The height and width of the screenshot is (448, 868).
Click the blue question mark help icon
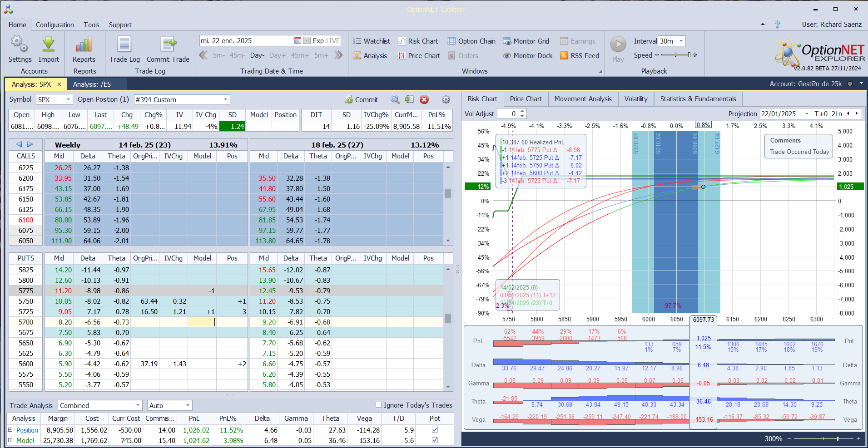coord(778,25)
